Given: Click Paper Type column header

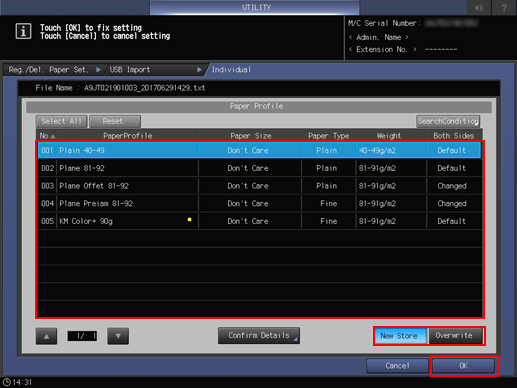Looking at the screenshot, I should (329, 136).
